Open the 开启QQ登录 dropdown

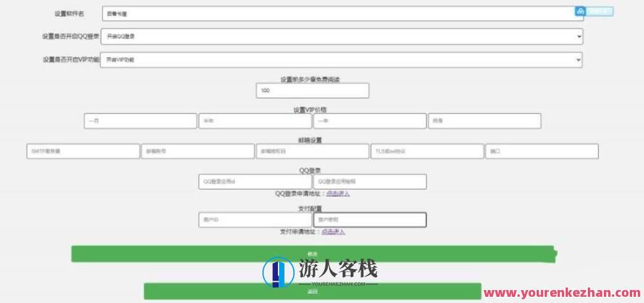[341, 36]
